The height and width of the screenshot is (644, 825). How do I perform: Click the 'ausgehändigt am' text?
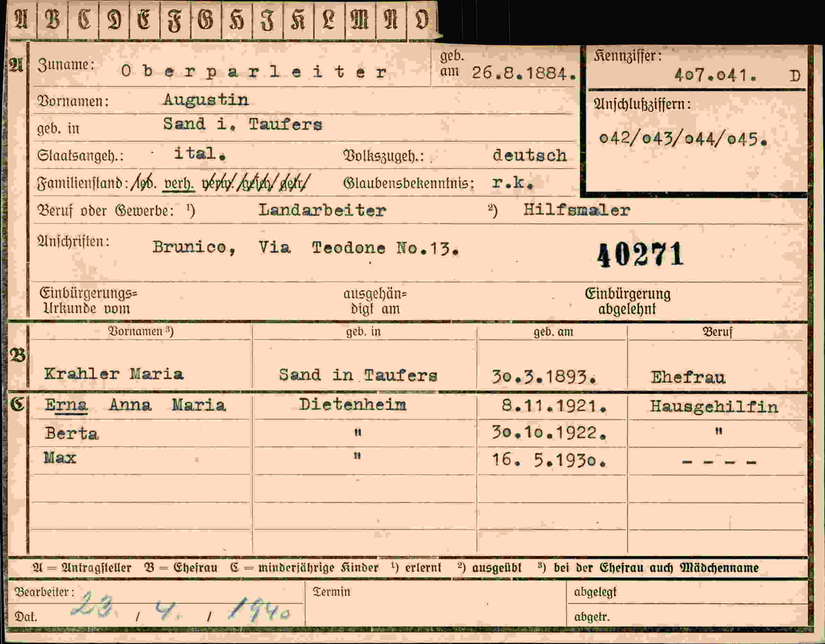tap(375, 301)
